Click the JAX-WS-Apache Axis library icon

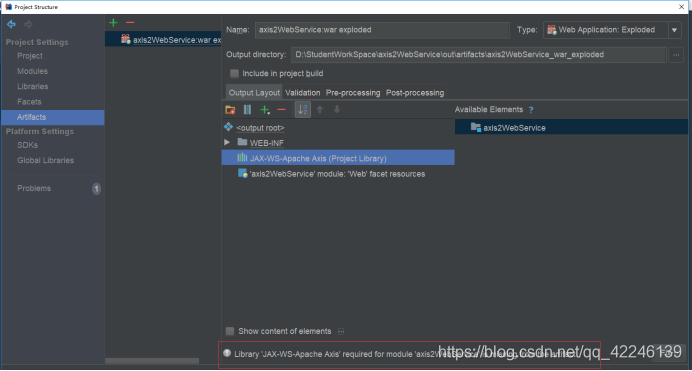click(x=242, y=157)
